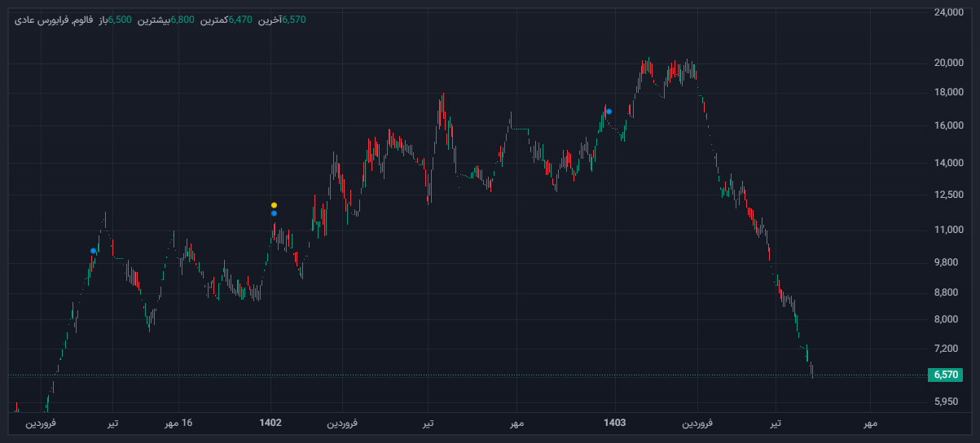
Task: Click the 8,000 level on the price axis
Action: (948, 319)
